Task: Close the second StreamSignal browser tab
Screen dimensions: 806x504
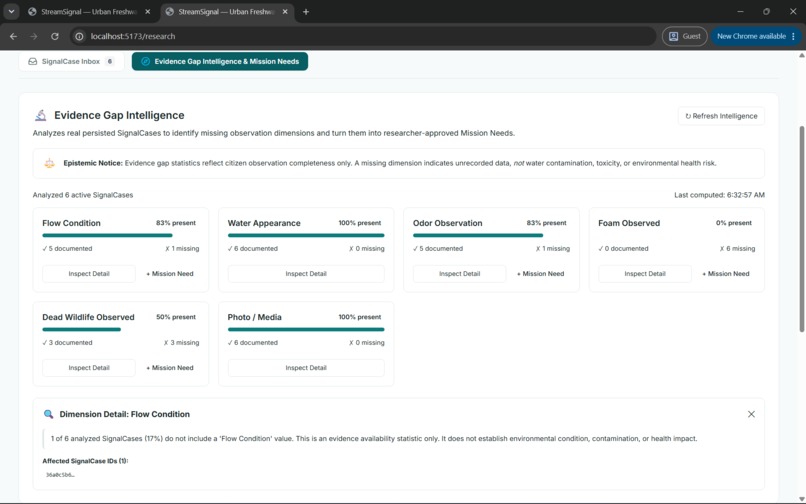Action: [x=285, y=11]
